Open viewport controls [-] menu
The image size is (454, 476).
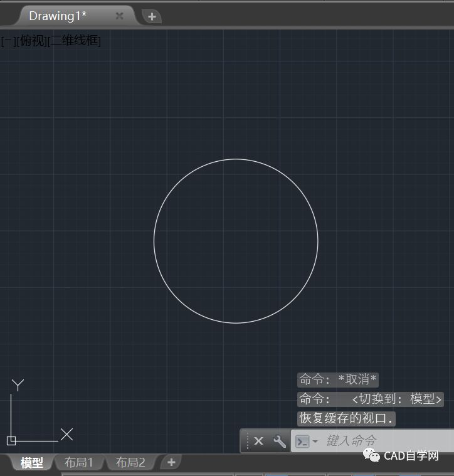point(8,41)
